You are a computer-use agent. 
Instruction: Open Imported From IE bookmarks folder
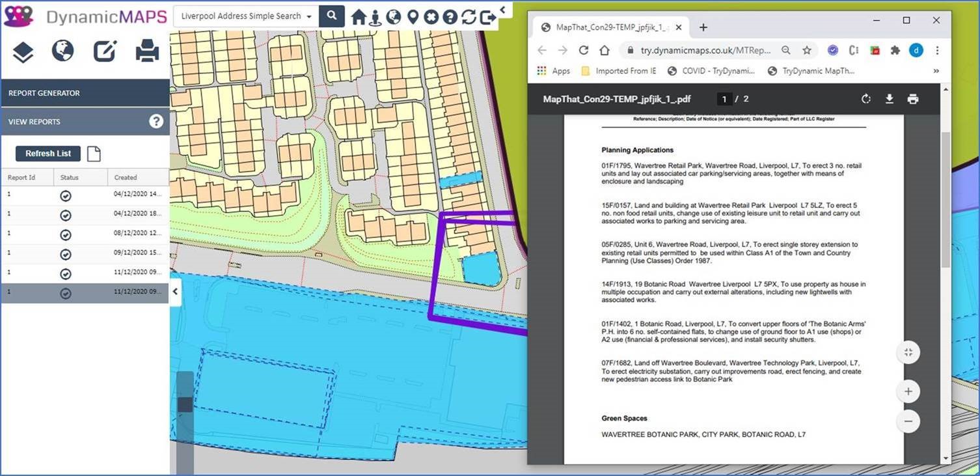pyautogui.click(x=618, y=71)
